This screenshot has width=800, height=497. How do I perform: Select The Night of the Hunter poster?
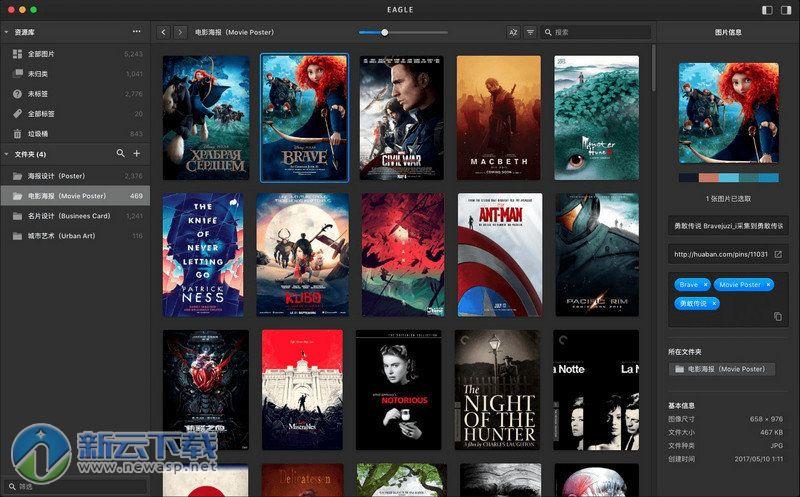point(497,390)
